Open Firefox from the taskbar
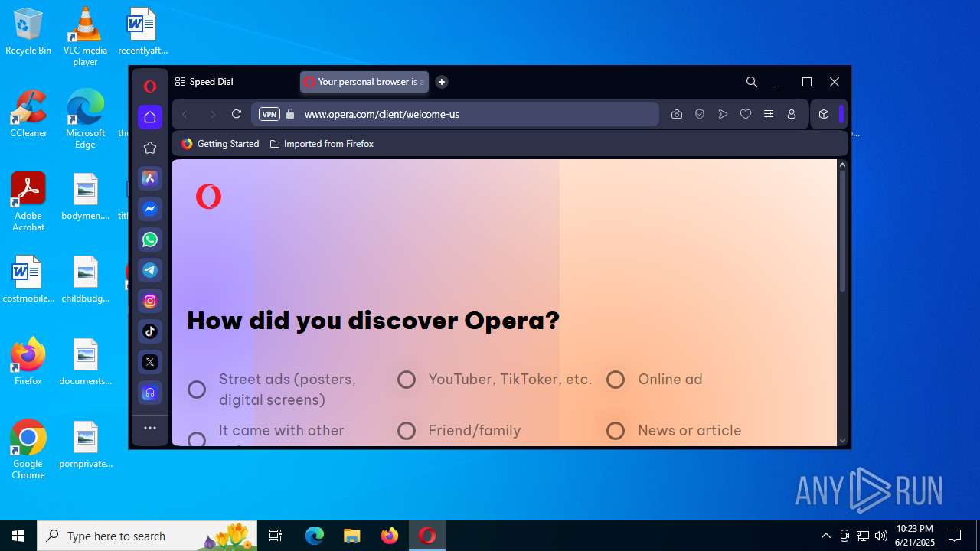Viewport: 980px width, 551px height. click(390, 536)
